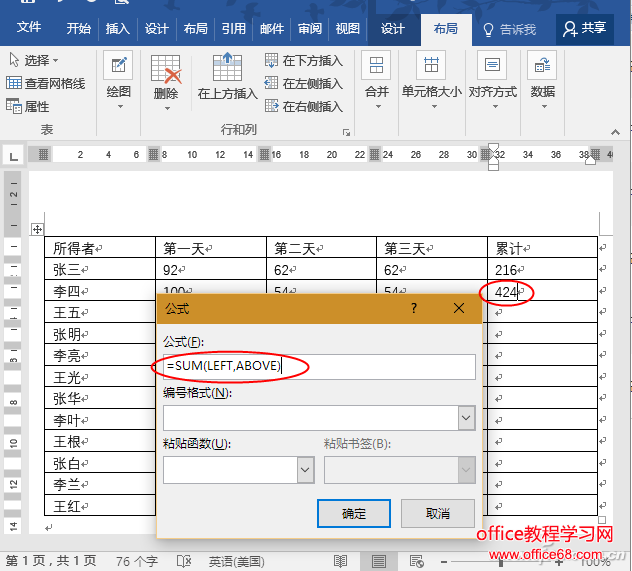The height and width of the screenshot is (571, 632).
Task: Open table Properties (属性)
Action: coord(27,106)
